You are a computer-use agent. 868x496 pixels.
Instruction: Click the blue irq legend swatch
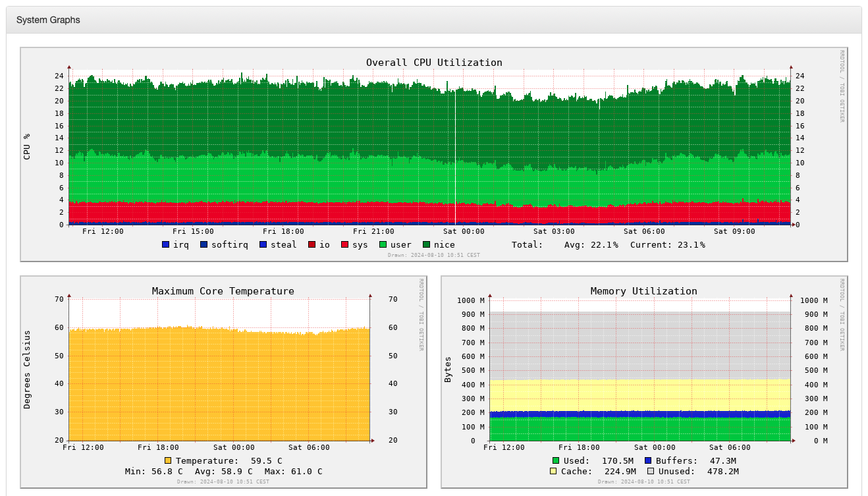[166, 244]
